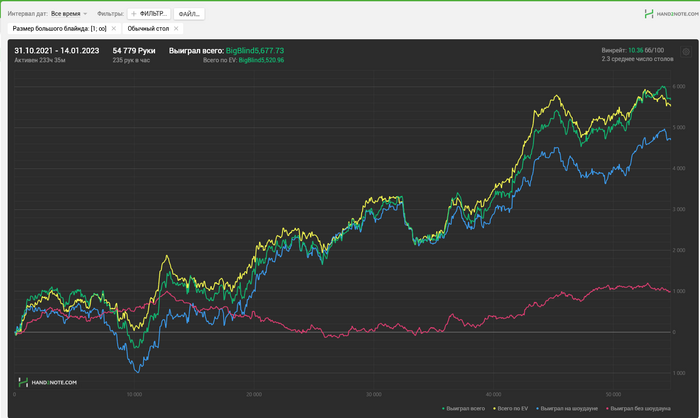Select the 'Обычный стол' filter chip label
700x418 pixels.
148,29
